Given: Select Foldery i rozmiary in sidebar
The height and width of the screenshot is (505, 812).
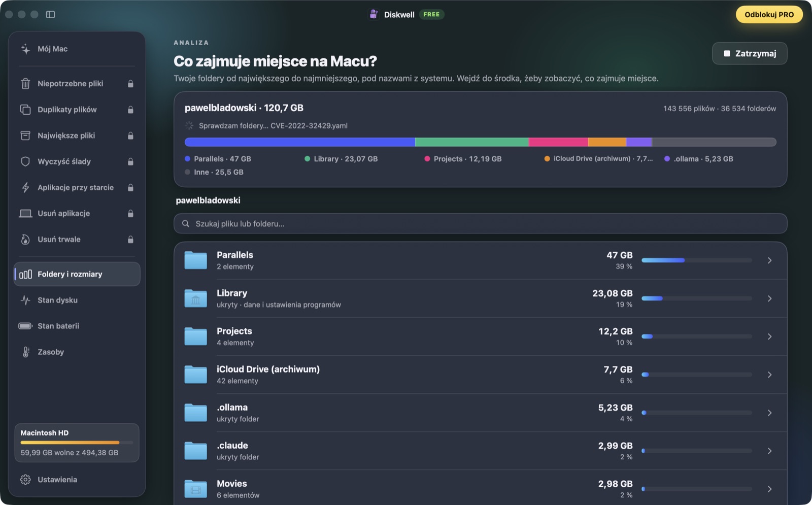Looking at the screenshot, I should point(77,274).
